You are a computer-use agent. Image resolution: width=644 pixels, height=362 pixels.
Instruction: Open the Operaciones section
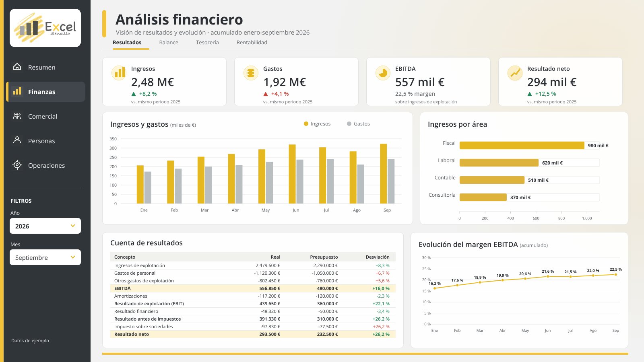pos(45,165)
